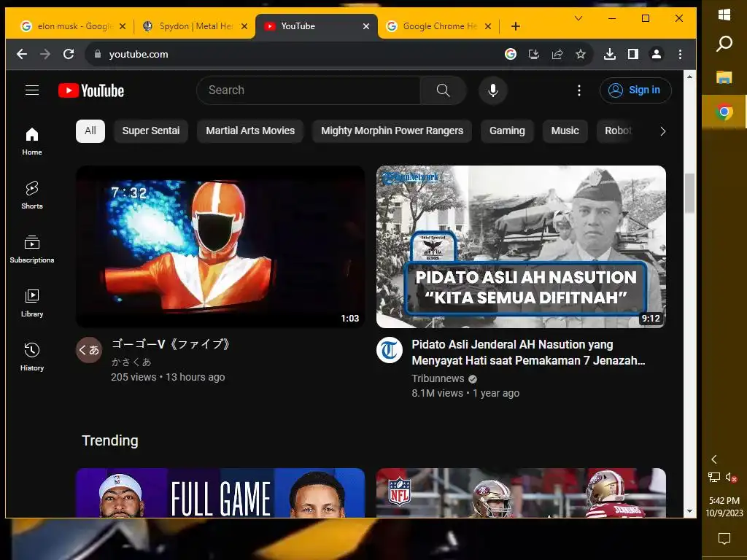Start voice search with microphone icon
Image resolution: width=747 pixels, height=560 pixels.
pyautogui.click(x=493, y=90)
